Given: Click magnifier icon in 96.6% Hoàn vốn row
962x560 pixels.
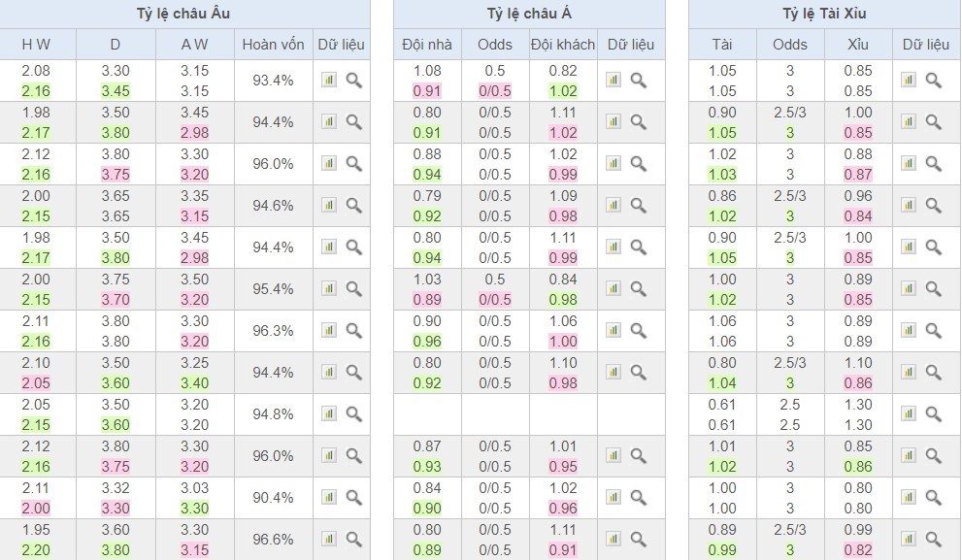Looking at the screenshot, I should (354, 540).
